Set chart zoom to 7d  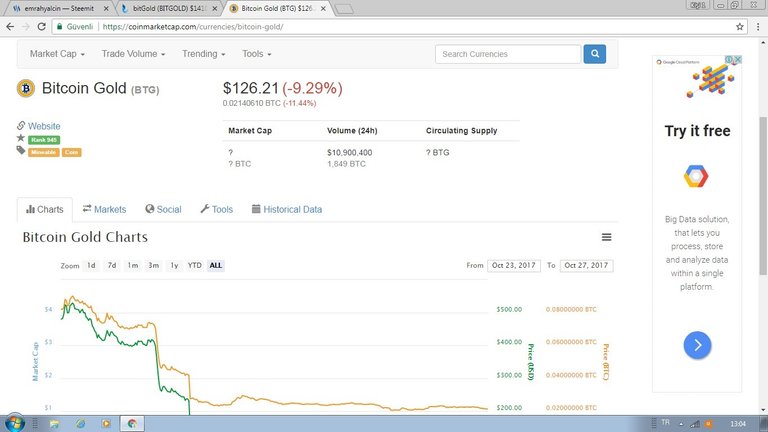point(112,265)
